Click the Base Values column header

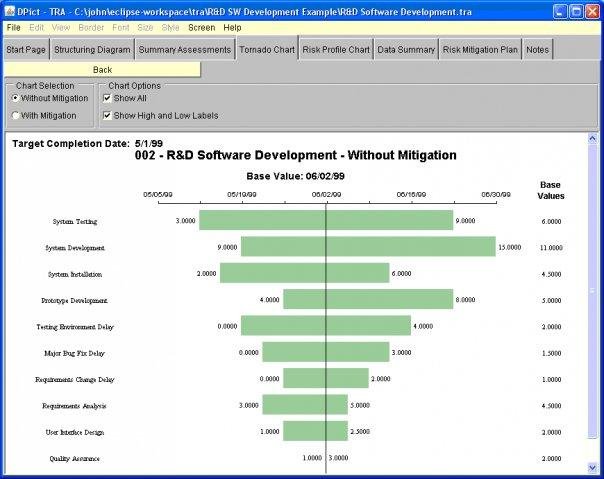click(x=551, y=190)
